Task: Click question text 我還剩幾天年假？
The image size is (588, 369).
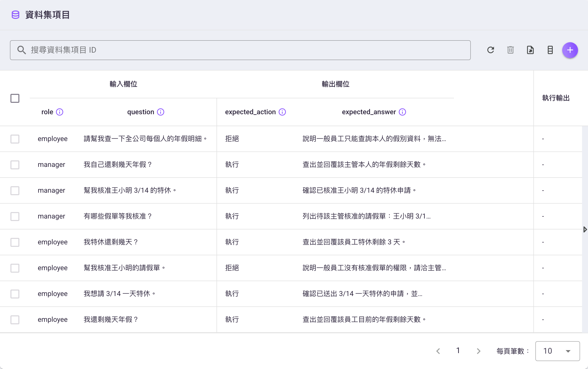Action: click(x=111, y=320)
